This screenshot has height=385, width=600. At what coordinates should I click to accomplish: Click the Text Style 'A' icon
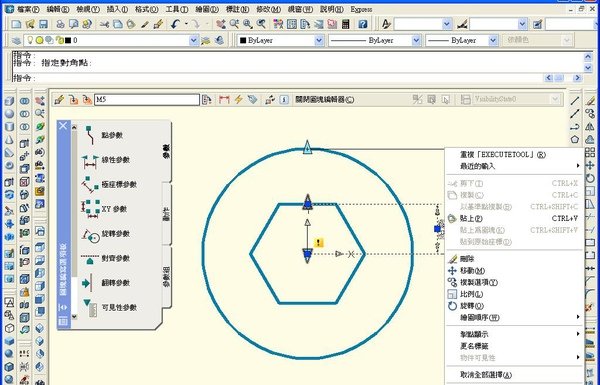(386, 24)
